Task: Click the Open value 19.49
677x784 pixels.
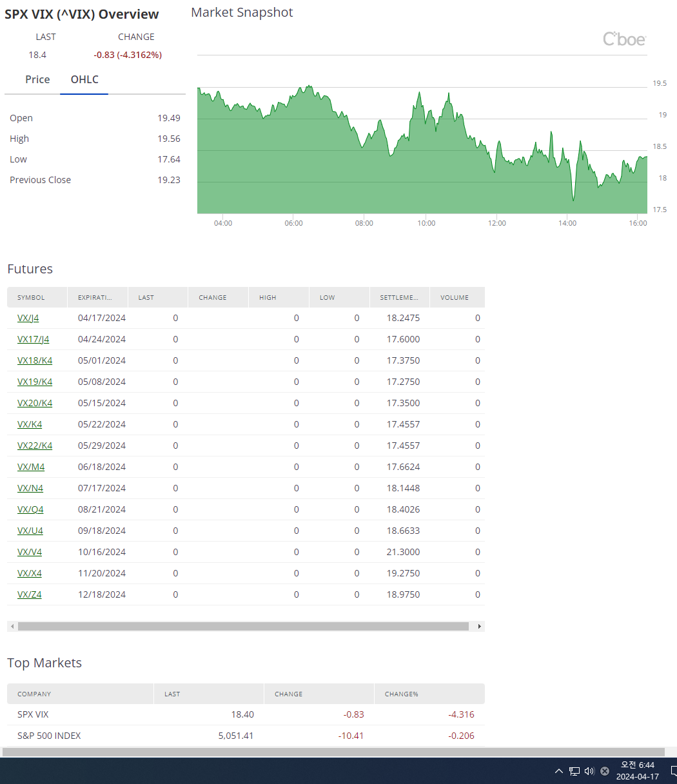Action: click(169, 118)
